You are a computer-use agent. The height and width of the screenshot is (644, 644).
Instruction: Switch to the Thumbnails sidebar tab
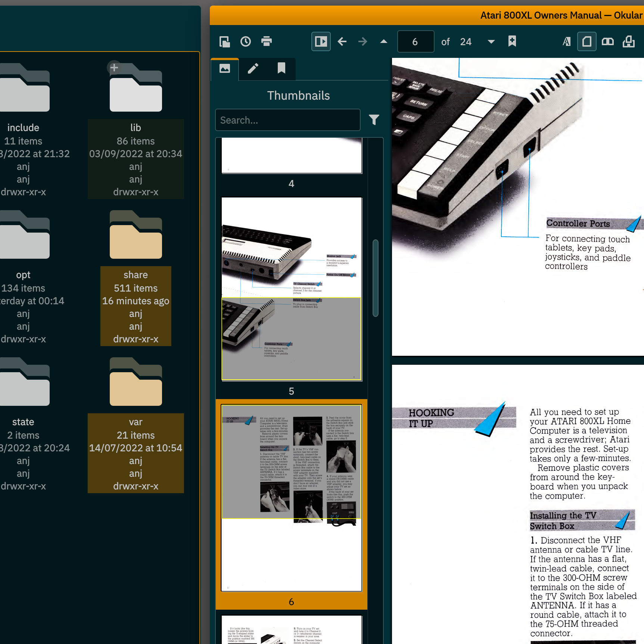[x=225, y=69]
